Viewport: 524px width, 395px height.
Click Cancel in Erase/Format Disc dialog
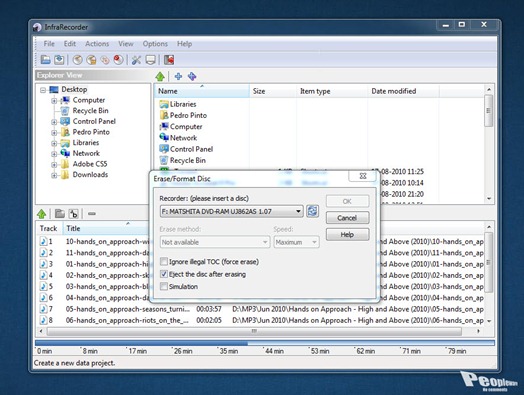347,218
